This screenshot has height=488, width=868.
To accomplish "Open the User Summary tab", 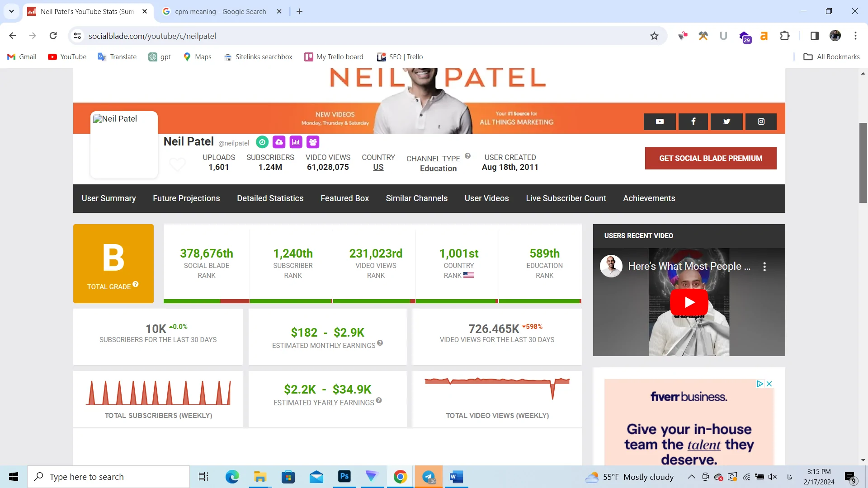I will (108, 198).
